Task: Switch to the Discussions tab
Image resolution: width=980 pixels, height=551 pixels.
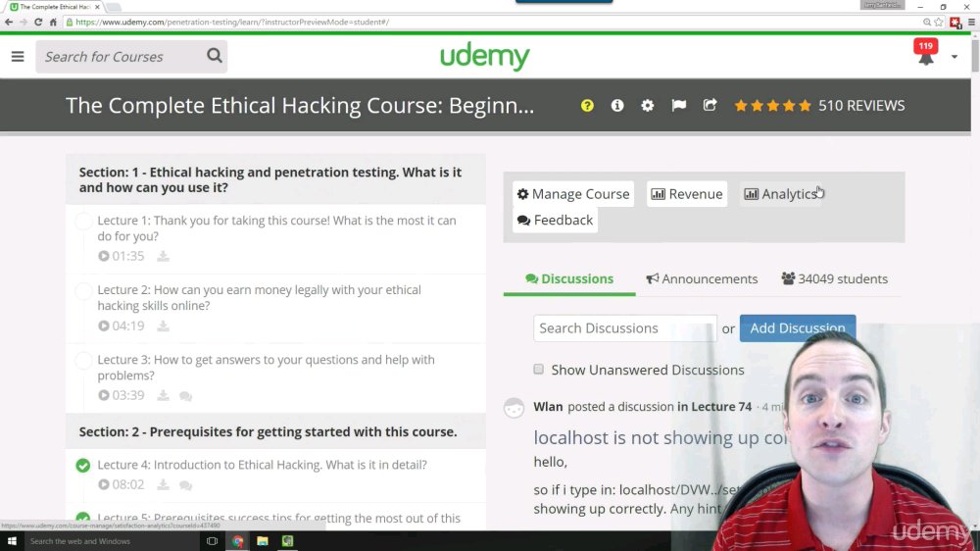Action: pos(569,279)
